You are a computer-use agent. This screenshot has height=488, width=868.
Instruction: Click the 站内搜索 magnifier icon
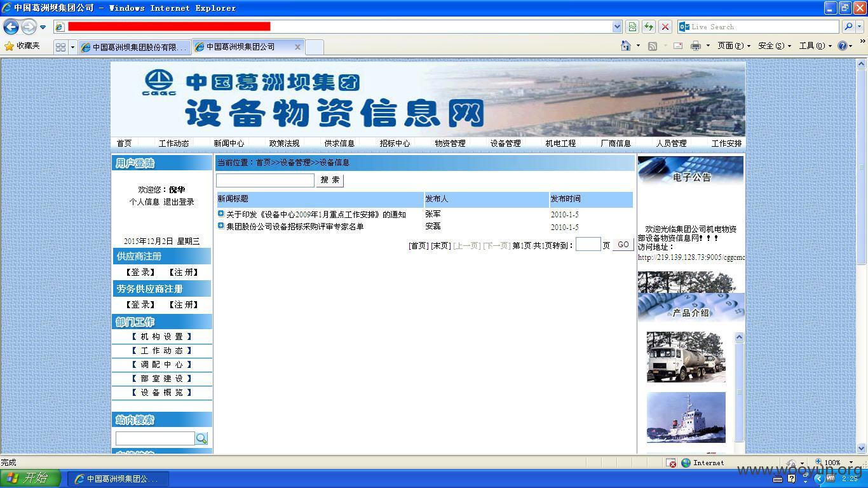click(201, 438)
